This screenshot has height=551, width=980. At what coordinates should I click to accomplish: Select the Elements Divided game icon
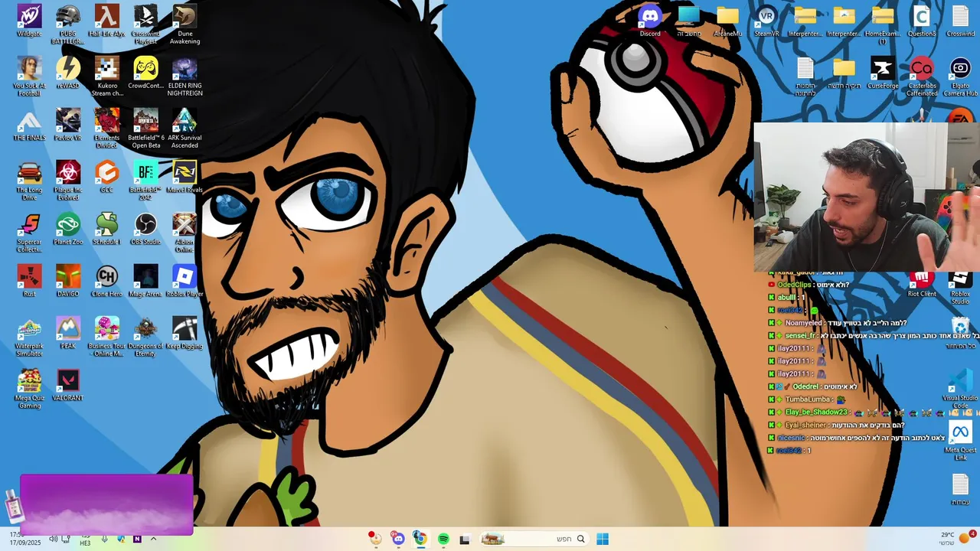pyautogui.click(x=106, y=128)
